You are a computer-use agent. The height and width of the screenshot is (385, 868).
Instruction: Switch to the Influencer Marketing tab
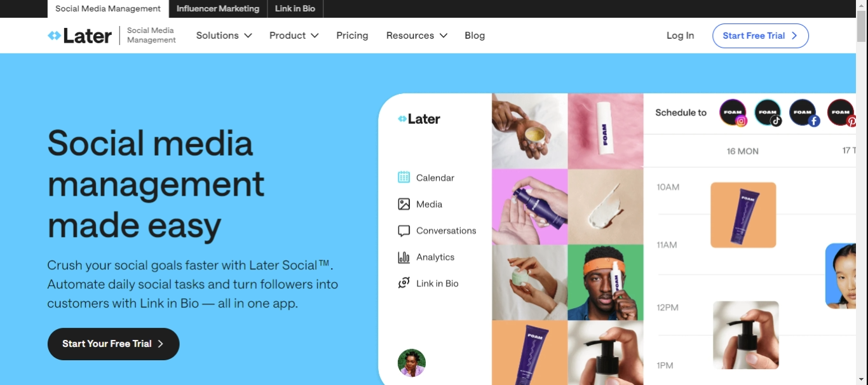pyautogui.click(x=218, y=9)
